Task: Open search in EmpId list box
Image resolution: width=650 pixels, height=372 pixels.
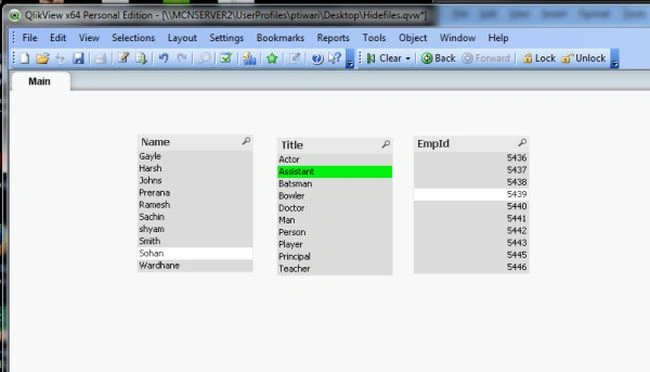Action: coord(522,143)
